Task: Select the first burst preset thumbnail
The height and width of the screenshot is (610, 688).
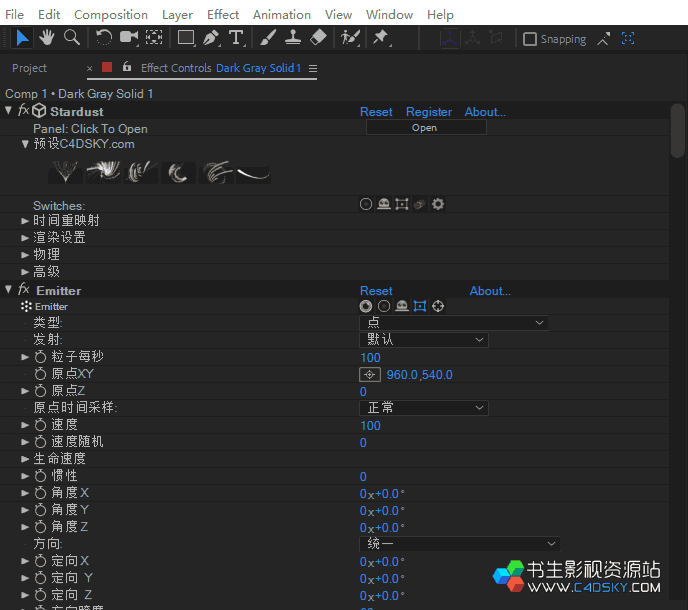Action: pos(65,172)
